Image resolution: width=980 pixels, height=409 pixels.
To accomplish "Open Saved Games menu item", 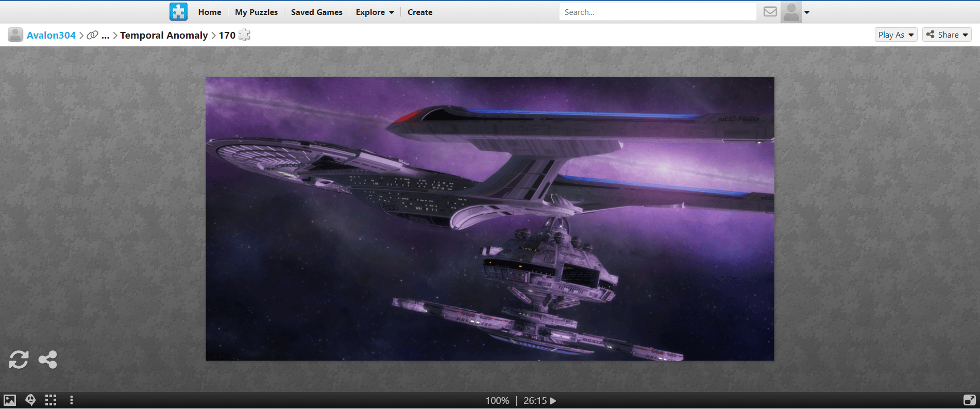I will click(x=316, y=12).
